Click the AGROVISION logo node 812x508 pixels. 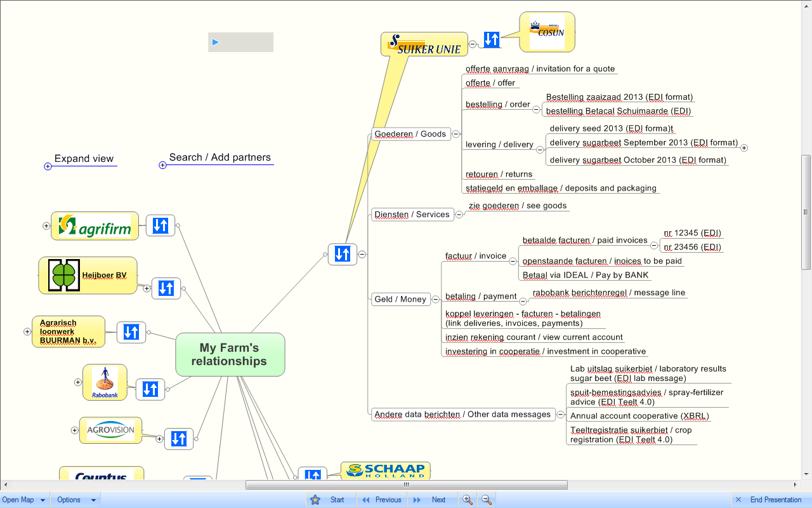pos(110,430)
